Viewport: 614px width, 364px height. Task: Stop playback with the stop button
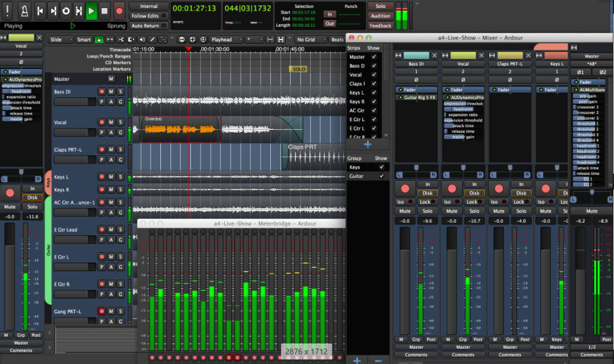pyautogui.click(x=104, y=11)
